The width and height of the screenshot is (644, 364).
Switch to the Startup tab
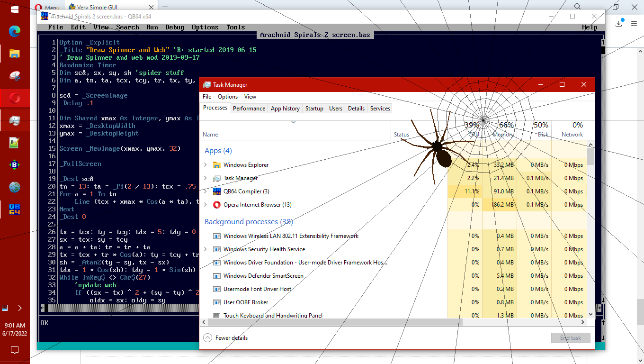314,109
